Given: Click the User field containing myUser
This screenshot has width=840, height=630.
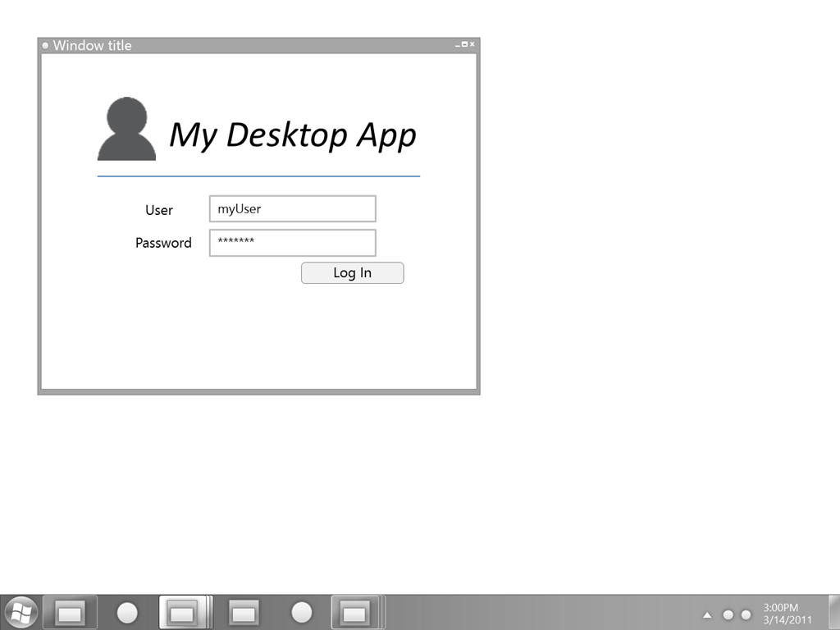Looking at the screenshot, I should coord(292,209).
